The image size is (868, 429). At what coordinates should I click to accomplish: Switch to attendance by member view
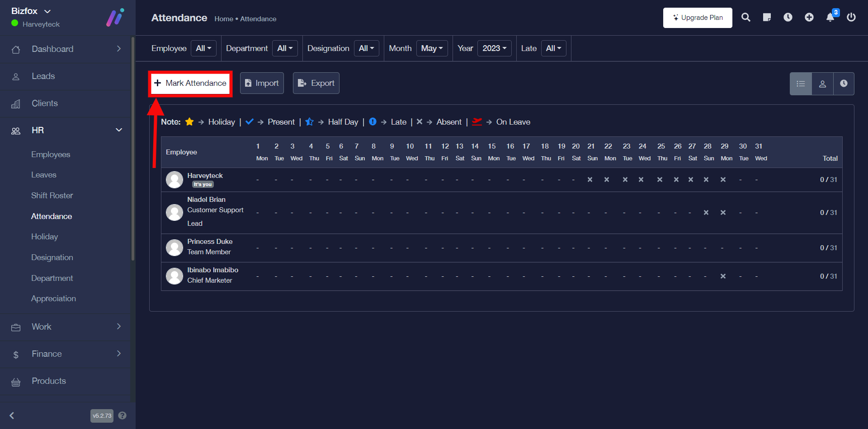822,84
